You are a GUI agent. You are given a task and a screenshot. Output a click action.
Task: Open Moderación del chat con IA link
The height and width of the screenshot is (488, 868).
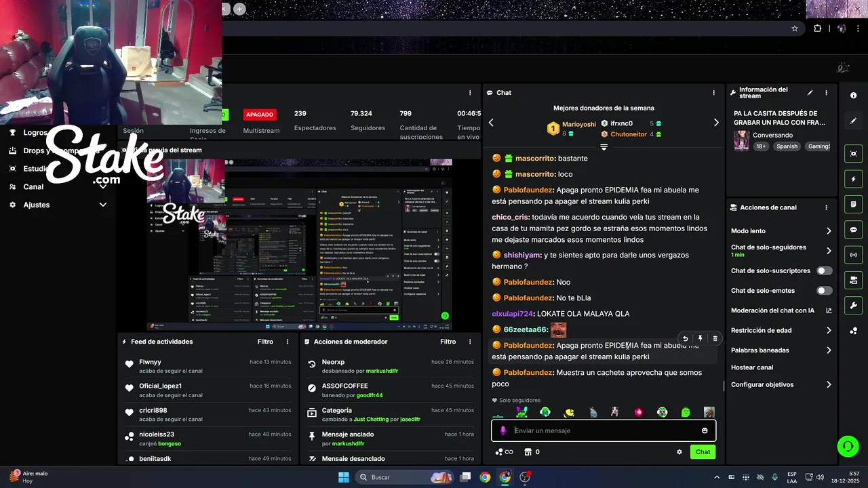point(781,310)
